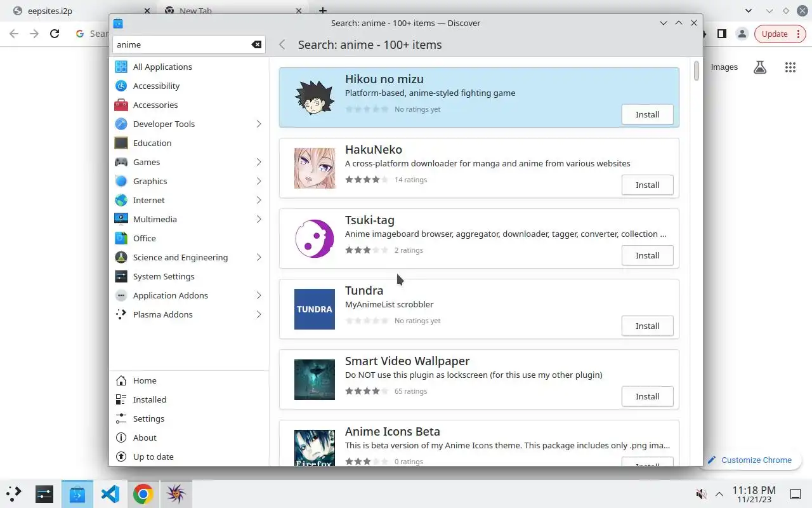Install Hikou no mizu
The width and height of the screenshot is (812, 508).
(647, 114)
